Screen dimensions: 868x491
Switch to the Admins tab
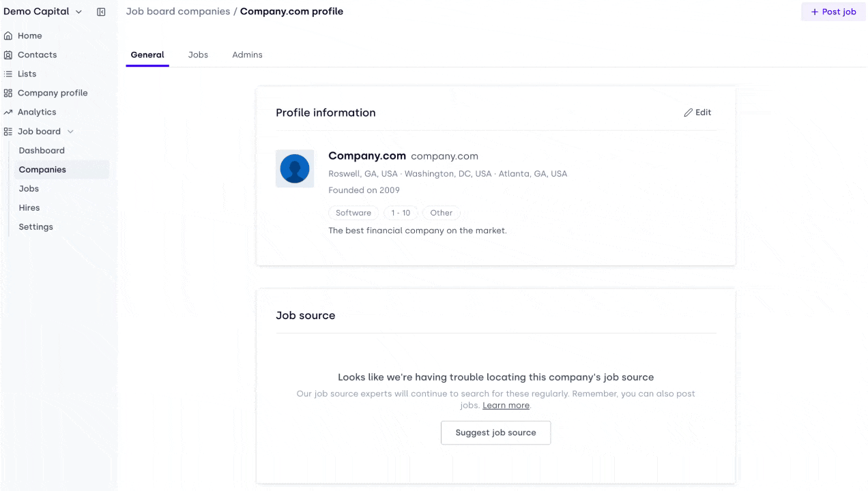click(247, 55)
